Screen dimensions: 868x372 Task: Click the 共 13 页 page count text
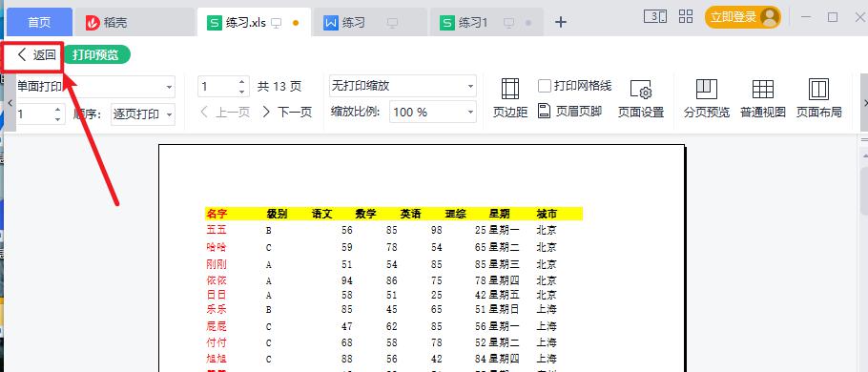[x=279, y=87]
